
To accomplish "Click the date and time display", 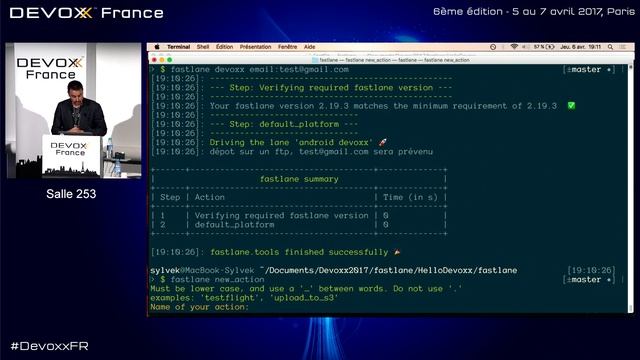I will click(581, 47).
